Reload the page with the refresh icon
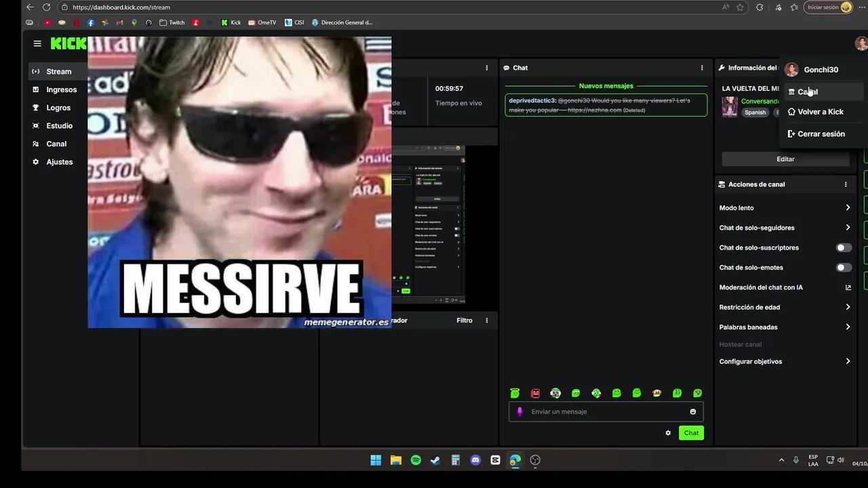 (47, 7)
